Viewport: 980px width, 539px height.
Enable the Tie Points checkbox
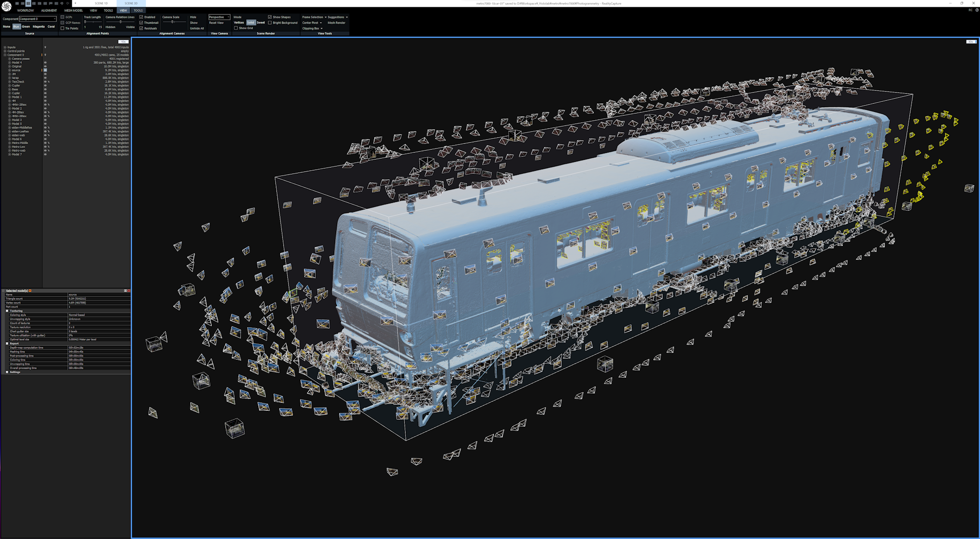62,28
